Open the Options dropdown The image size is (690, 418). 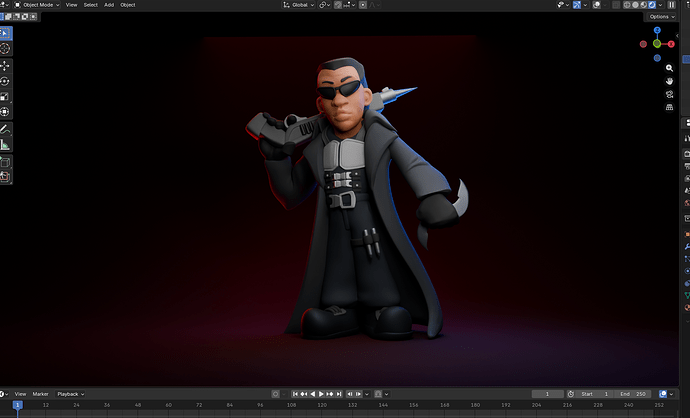point(662,17)
